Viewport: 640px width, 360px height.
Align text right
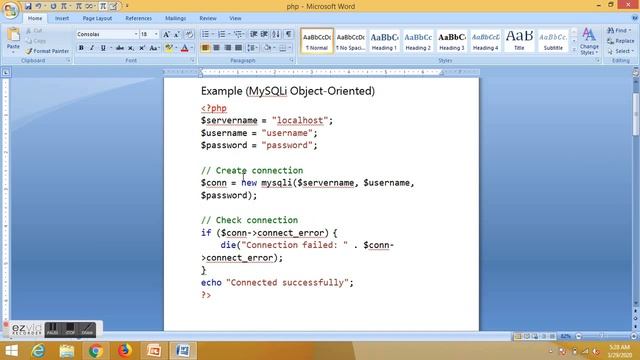coord(227,48)
